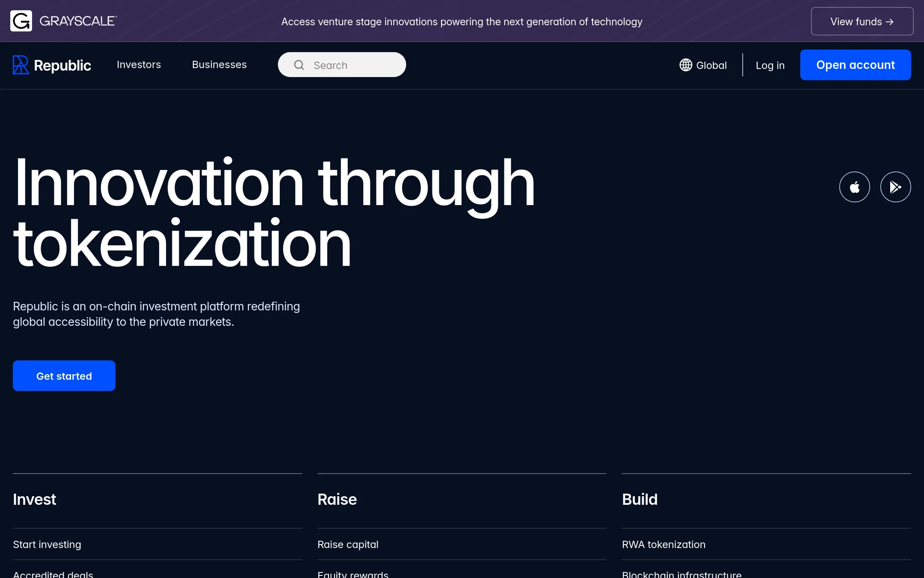
Task: Click the Invest section heading
Action: 35,499
